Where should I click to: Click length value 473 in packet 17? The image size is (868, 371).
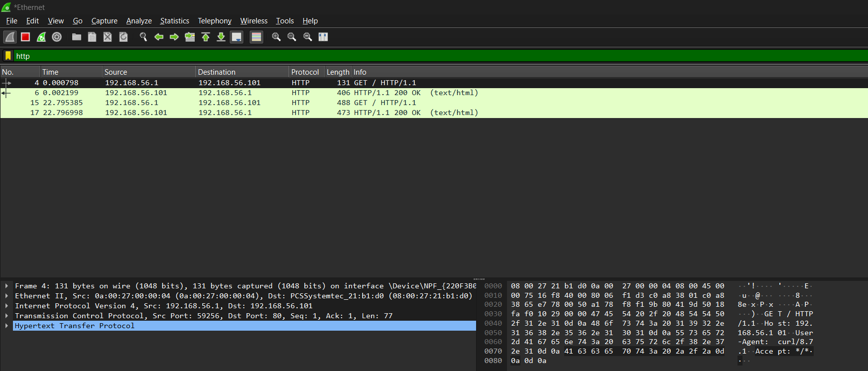coord(344,113)
